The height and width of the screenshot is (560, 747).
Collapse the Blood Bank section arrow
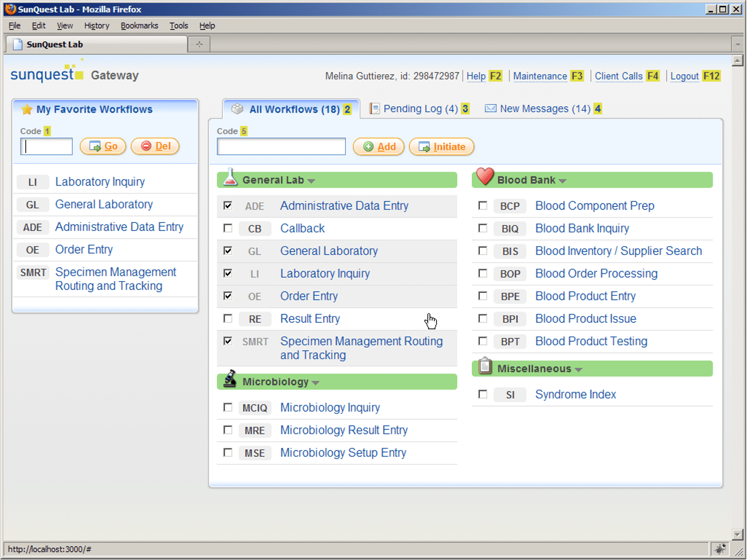pos(563,181)
